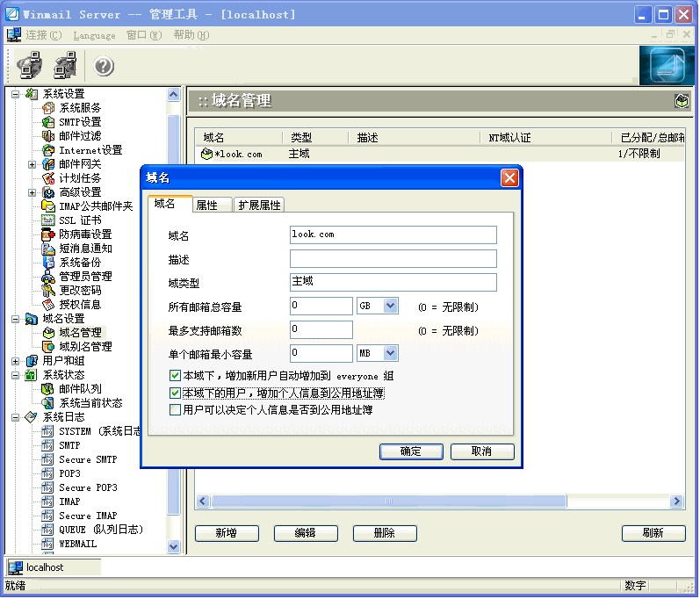Screen dimensions: 700x599
Task: Open SSL 证书 icon
Action: (x=48, y=220)
